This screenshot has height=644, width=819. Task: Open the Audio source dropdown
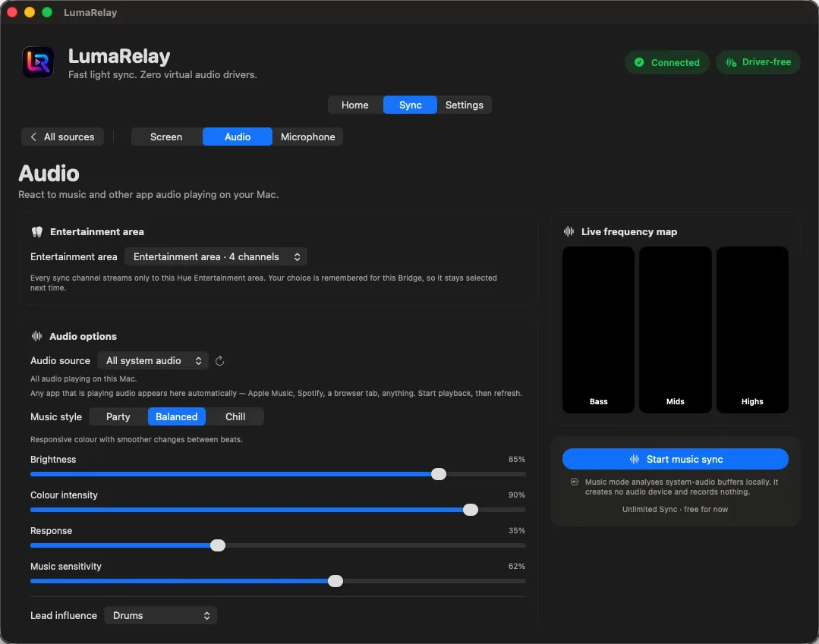(x=153, y=360)
